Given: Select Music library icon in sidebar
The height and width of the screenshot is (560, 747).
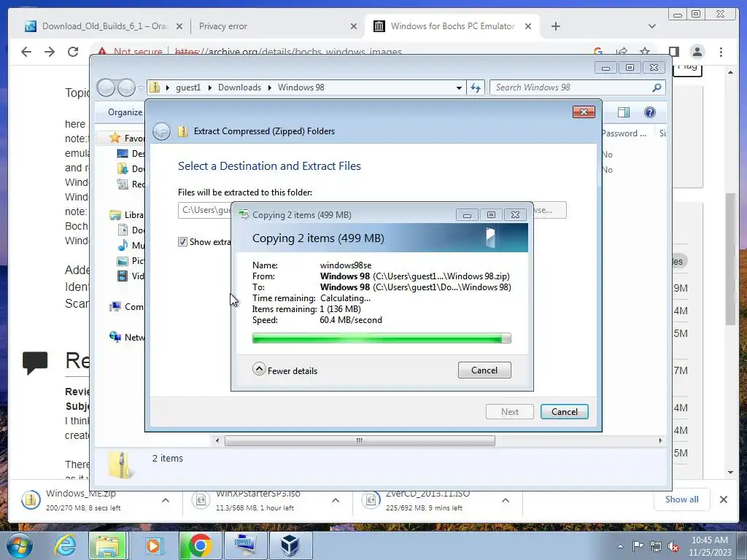Looking at the screenshot, I should tap(123, 245).
